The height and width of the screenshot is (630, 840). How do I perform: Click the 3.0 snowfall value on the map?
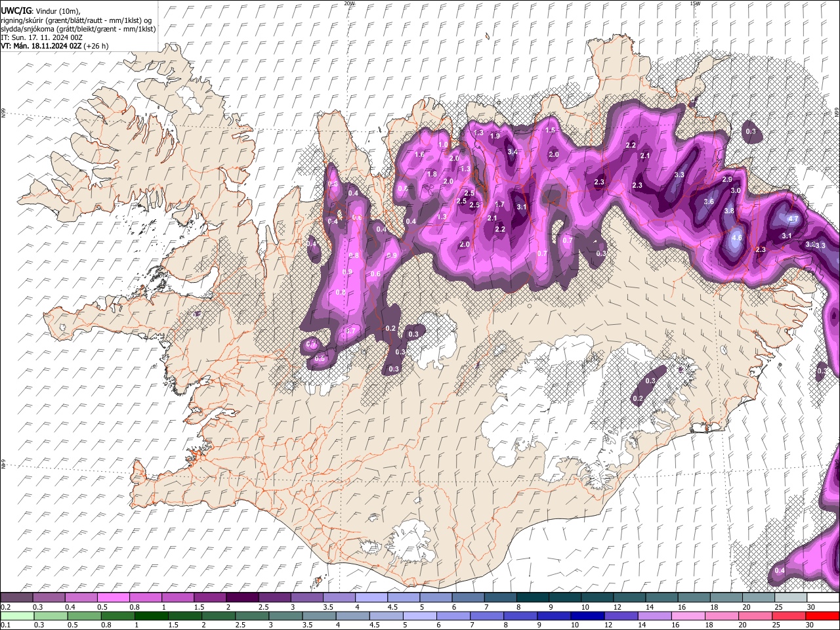[x=736, y=191]
